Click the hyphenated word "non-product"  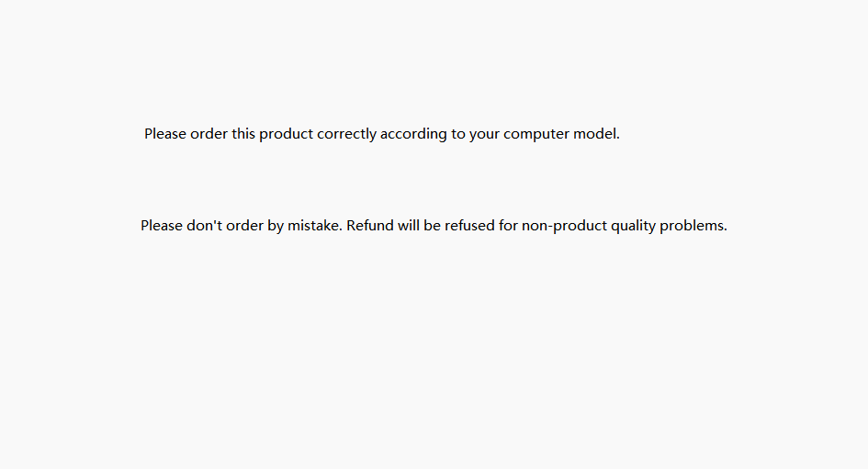[564, 226]
